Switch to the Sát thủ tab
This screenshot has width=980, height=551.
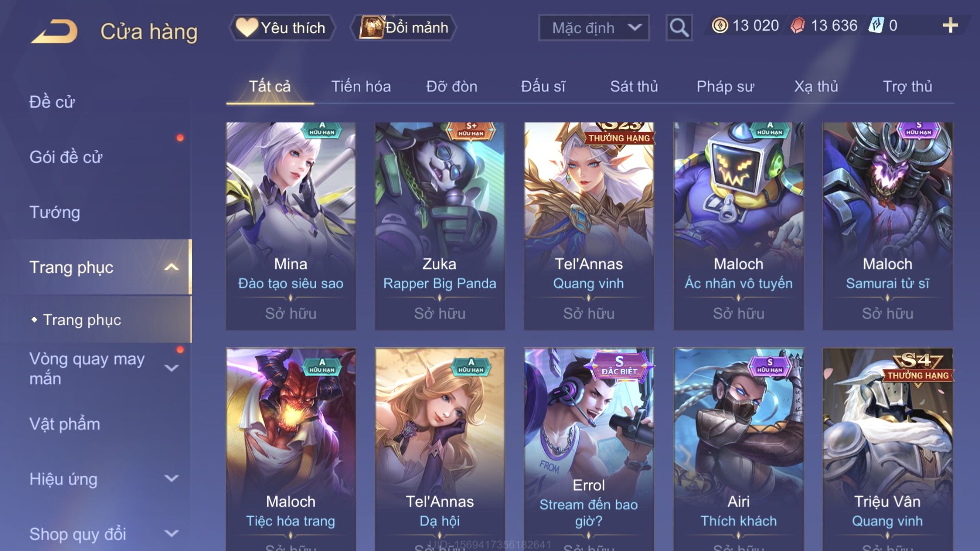[634, 86]
